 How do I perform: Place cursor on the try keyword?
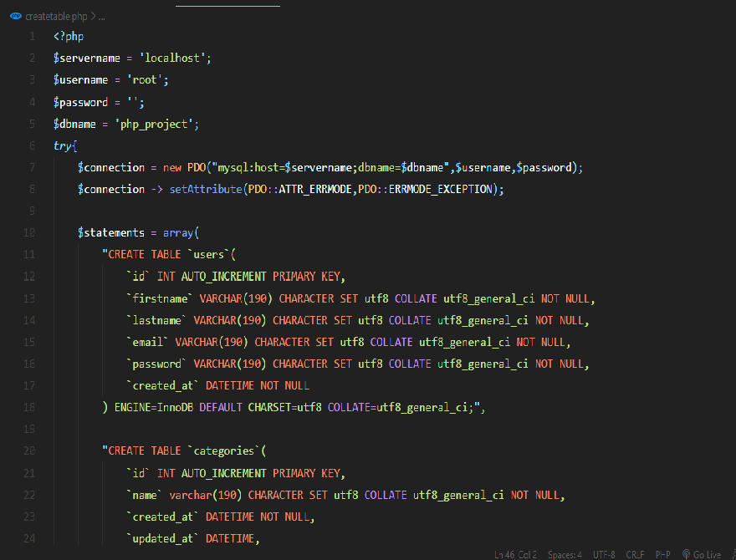point(63,145)
